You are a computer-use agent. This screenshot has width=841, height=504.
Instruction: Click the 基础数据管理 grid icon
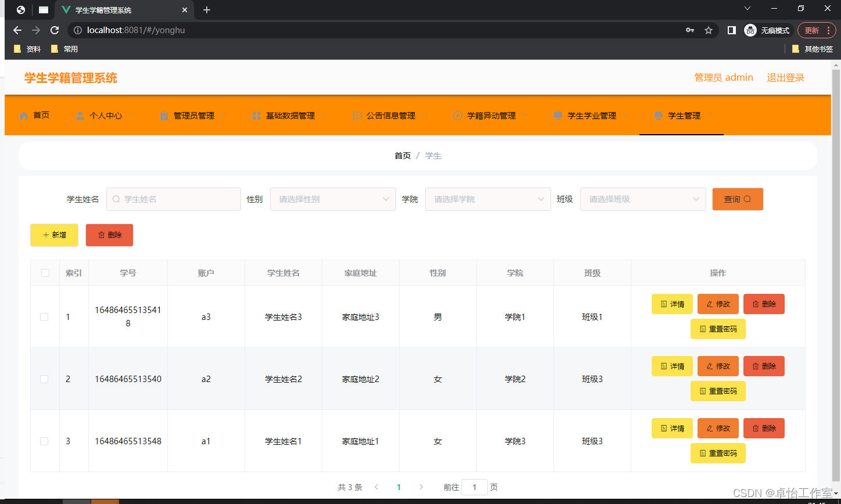pyautogui.click(x=256, y=116)
